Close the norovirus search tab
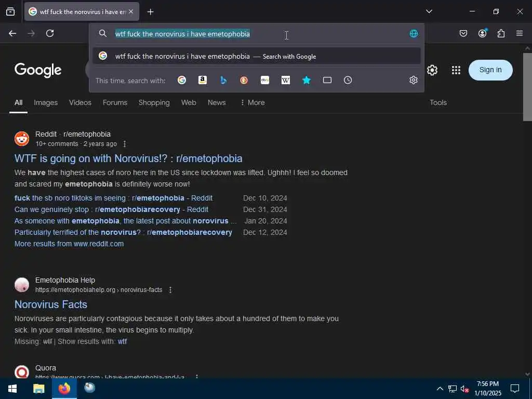This screenshot has height=399, width=532. point(131,11)
